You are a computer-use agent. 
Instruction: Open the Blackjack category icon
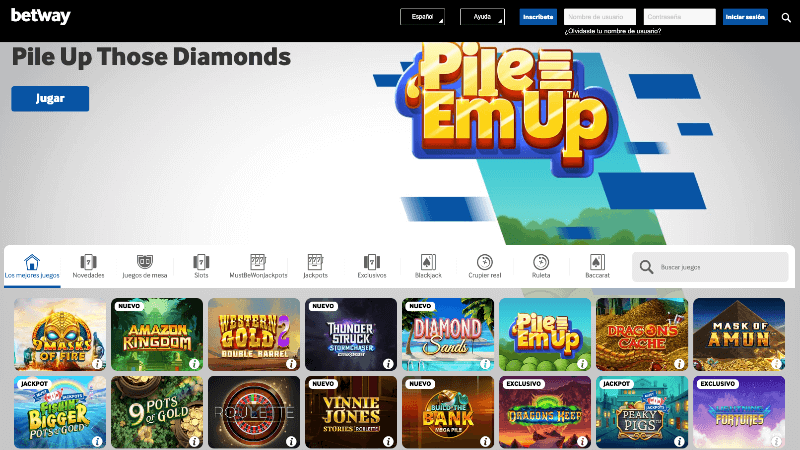(x=428, y=262)
